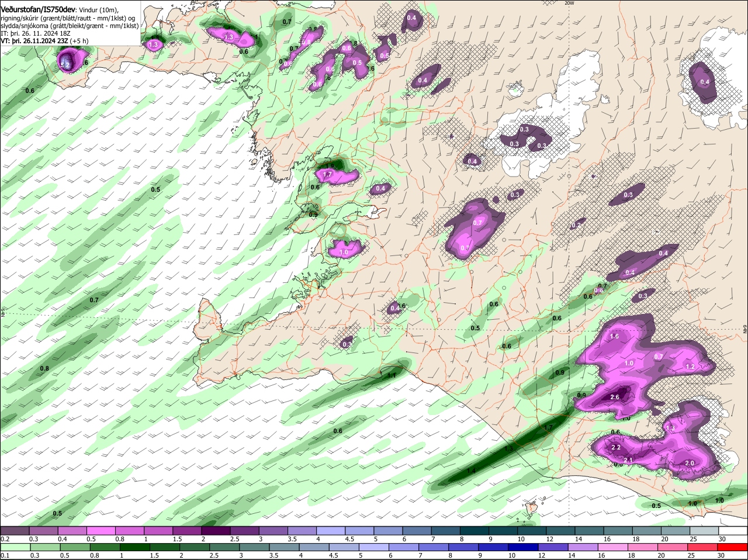Click the 2.0 precipitation value

689,463
